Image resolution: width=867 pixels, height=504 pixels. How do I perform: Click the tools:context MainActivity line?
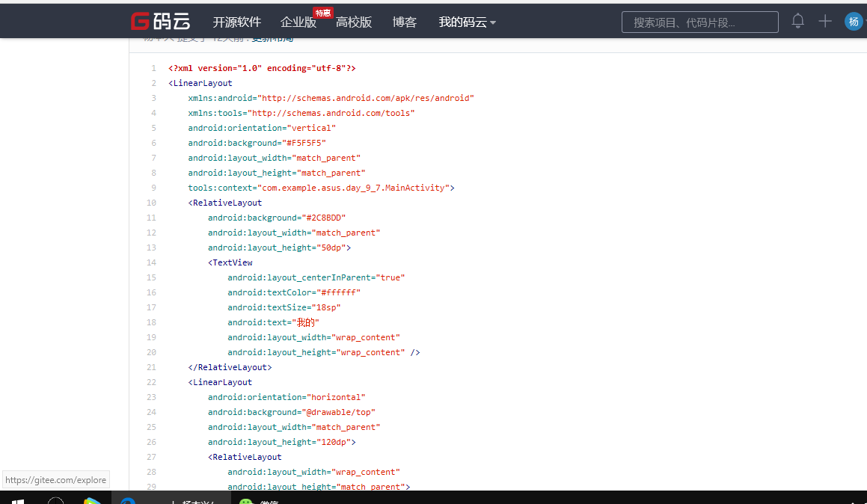(x=321, y=188)
